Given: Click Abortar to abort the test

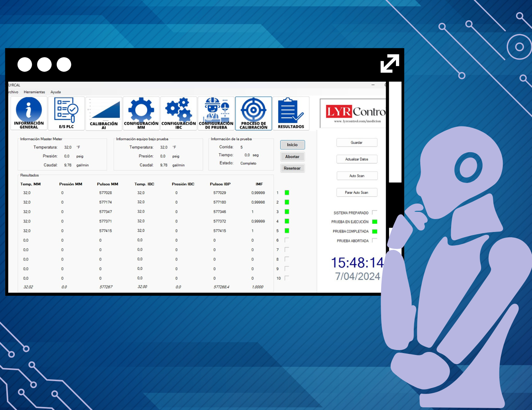Looking at the screenshot, I should (x=292, y=156).
